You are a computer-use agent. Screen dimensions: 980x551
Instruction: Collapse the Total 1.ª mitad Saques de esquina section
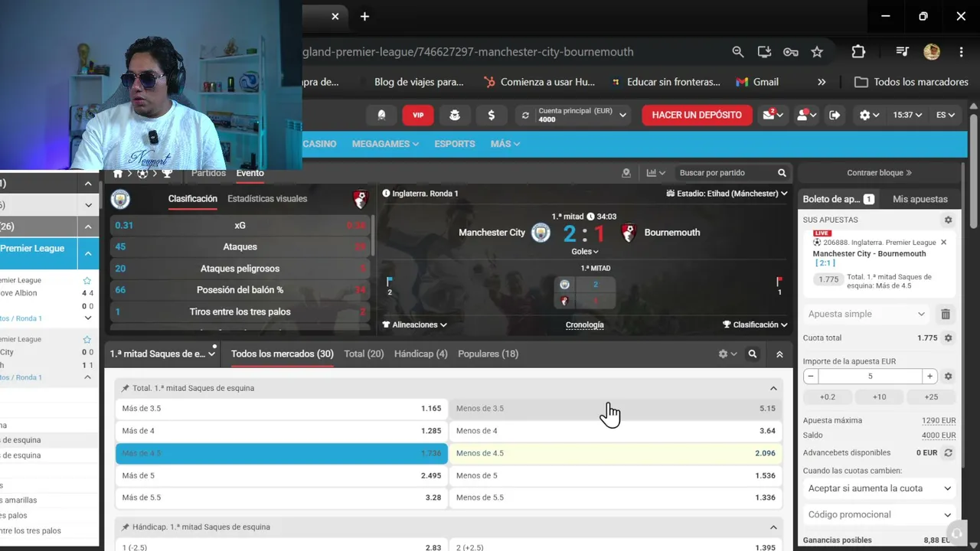click(773, 388)
